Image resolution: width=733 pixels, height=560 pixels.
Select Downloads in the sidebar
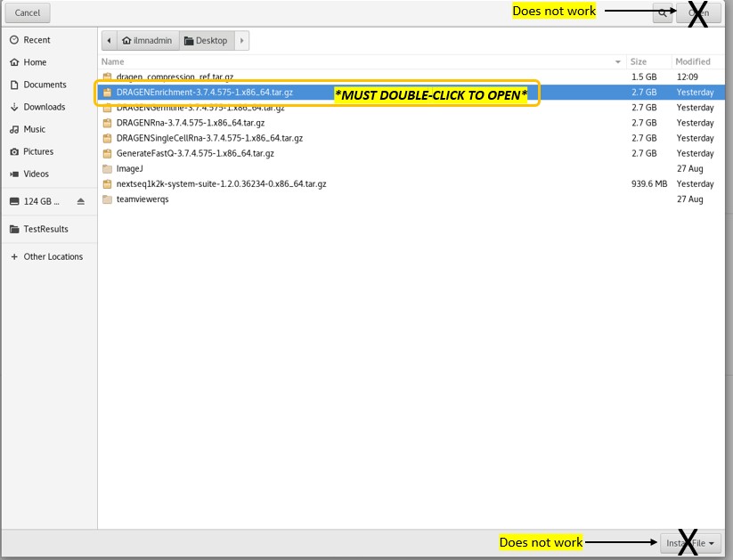tap(45, 107)
